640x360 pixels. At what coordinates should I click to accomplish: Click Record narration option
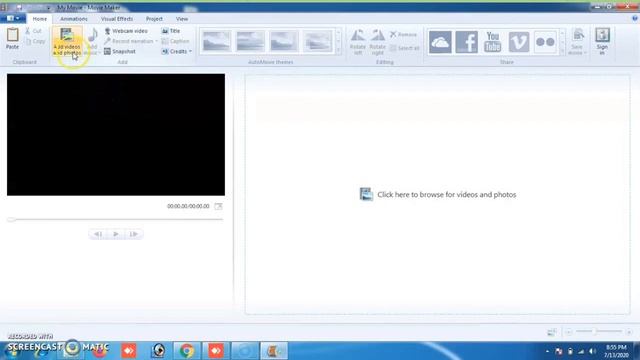coord(128,41)
